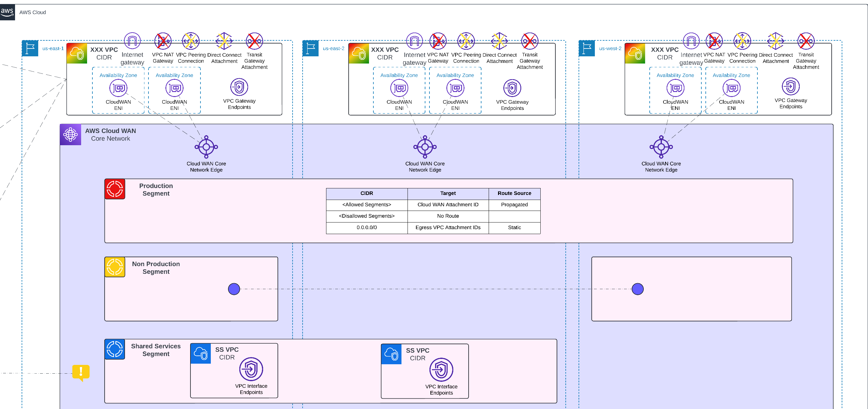Image resolution: width=868 pixels, height=409 pixels.
Task: Select the AWS Cloud WAN Core Network icon
Action: click(70, 134)
